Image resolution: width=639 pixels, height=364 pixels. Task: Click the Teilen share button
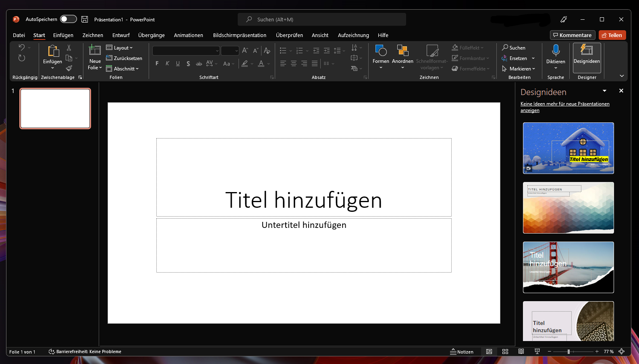point(612,35)
